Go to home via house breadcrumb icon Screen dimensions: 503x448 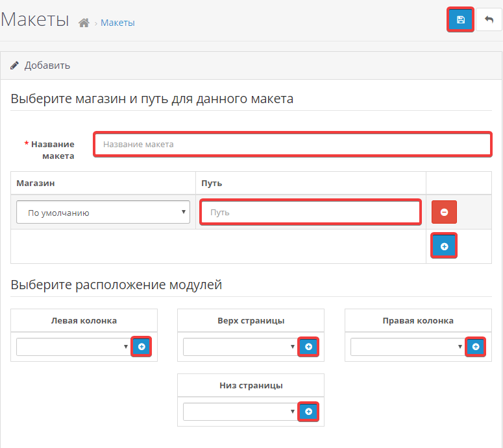click(83, 23)
